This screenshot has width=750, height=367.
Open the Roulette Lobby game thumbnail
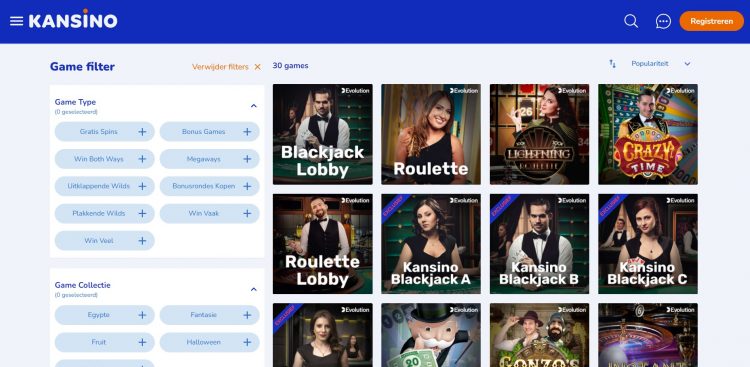(323, 244)
